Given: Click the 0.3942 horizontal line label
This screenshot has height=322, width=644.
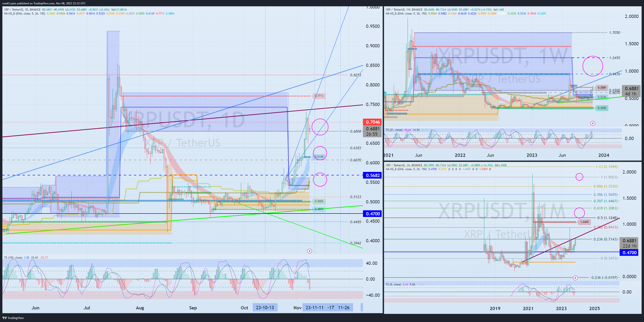Looking at the screenshot, I should [356, 243].
